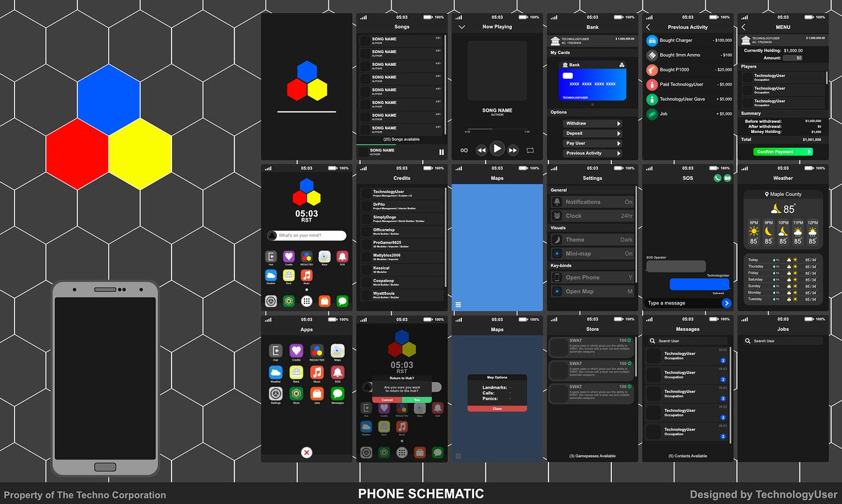842x504 pixels.
Task: Tap the Type a message field in SOS chat
Action: (680, 303)
